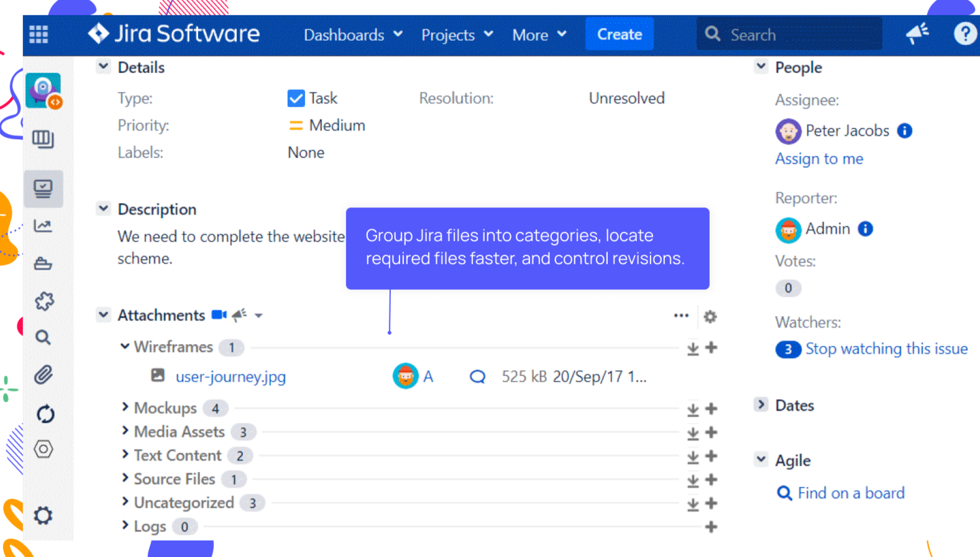The width and height of the screenshot is (980, 557).
Task: Stop watching this issue
Action: pyautogui.click(x=887, y=349)
